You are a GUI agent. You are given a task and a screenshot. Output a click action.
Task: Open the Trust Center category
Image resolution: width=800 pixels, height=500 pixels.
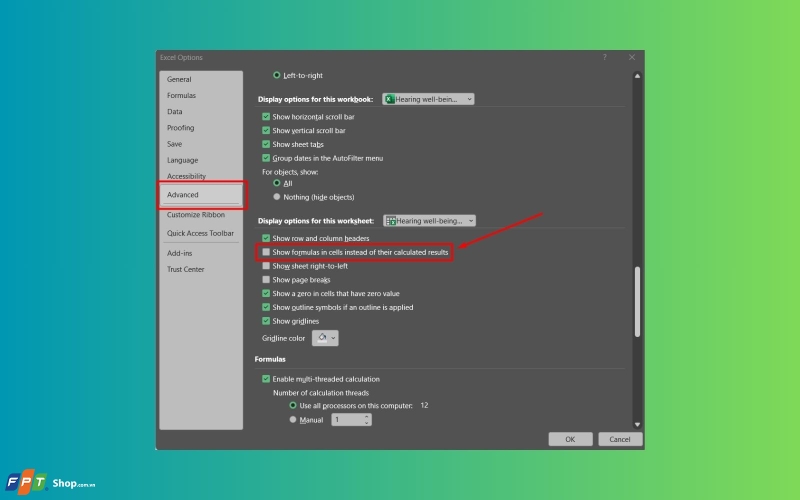(185, 269)
